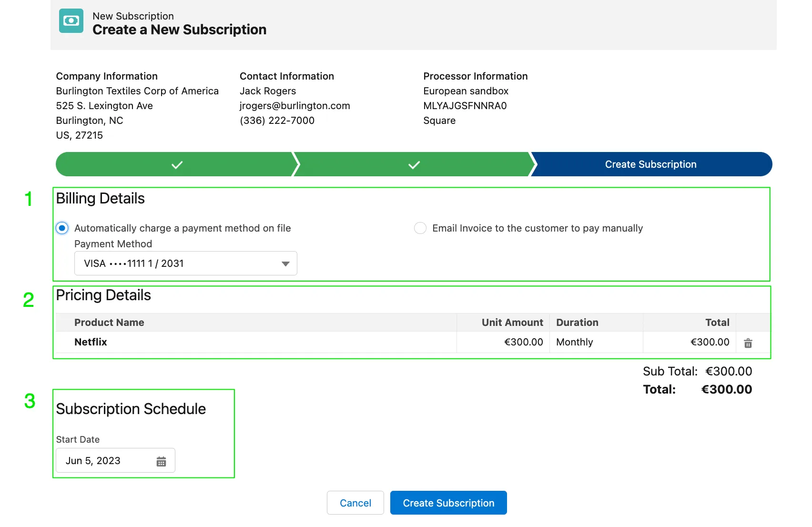
Task: Click the 525 S. Lexington Ave address
Action: point(104,106)
